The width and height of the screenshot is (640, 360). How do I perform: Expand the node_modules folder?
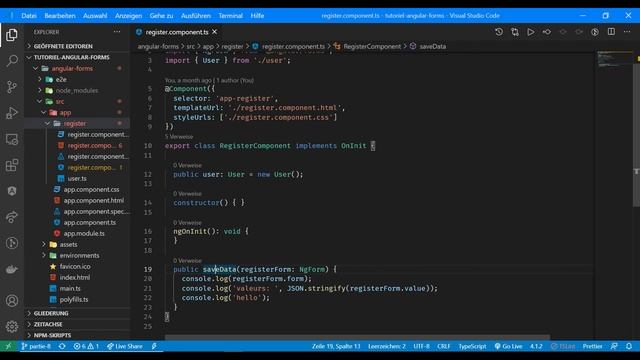tap(77, 91)
